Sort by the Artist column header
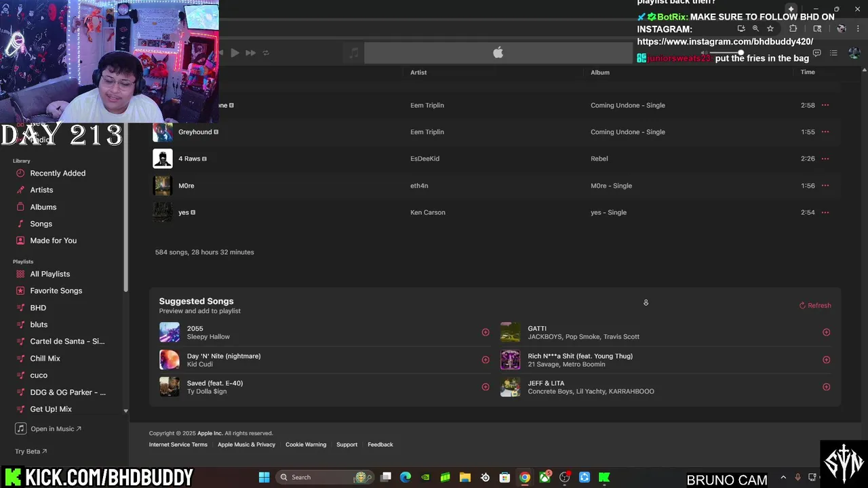 click(418, 73)
